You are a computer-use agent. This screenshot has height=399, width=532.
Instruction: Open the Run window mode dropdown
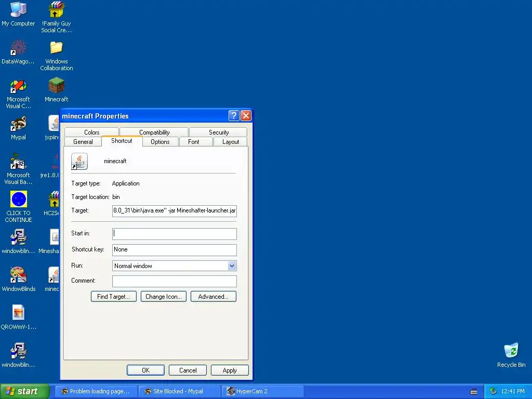point(232,265)
